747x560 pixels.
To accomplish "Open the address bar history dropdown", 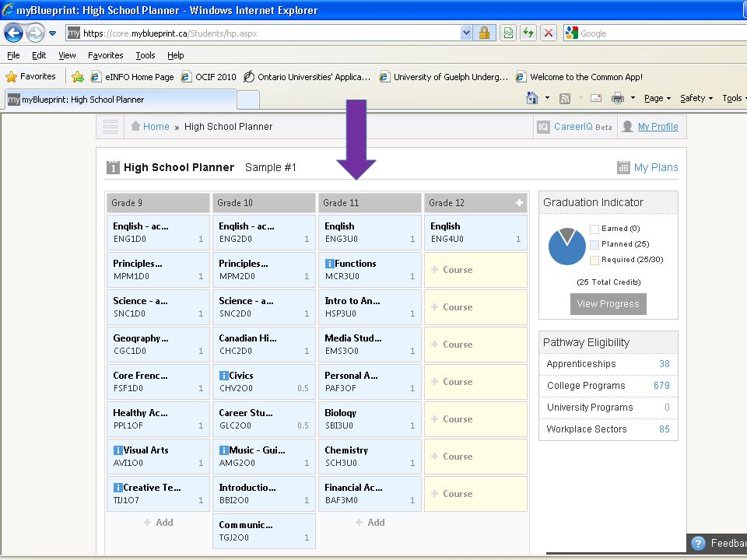I will click(x=466, y=33).
